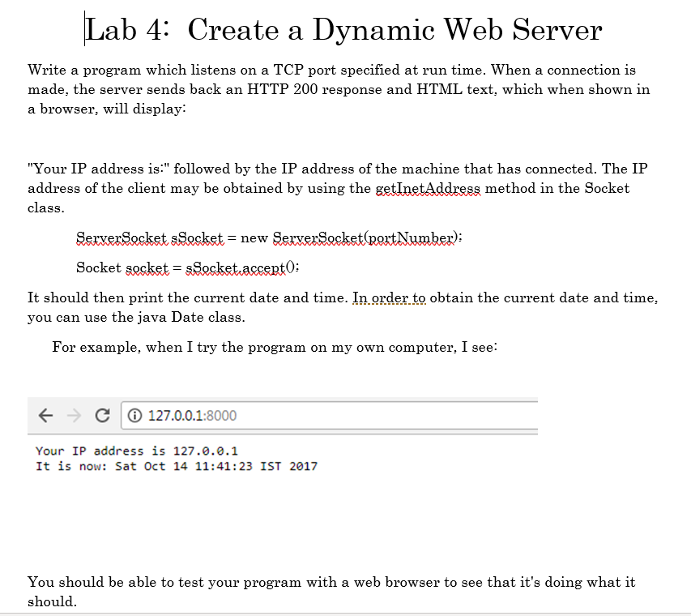
Task: Place cursor before the word ServerSocket declaration line
Action: [x=75, y=237]
